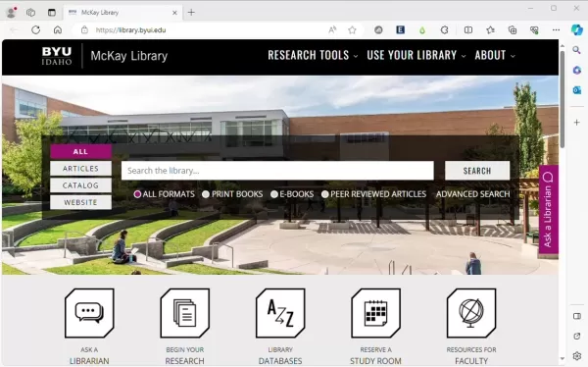Image resolution: width=588 pixels, height=367 pixels.
Task: Click the McKay Library title link
Action: click(x=129, y=56)
